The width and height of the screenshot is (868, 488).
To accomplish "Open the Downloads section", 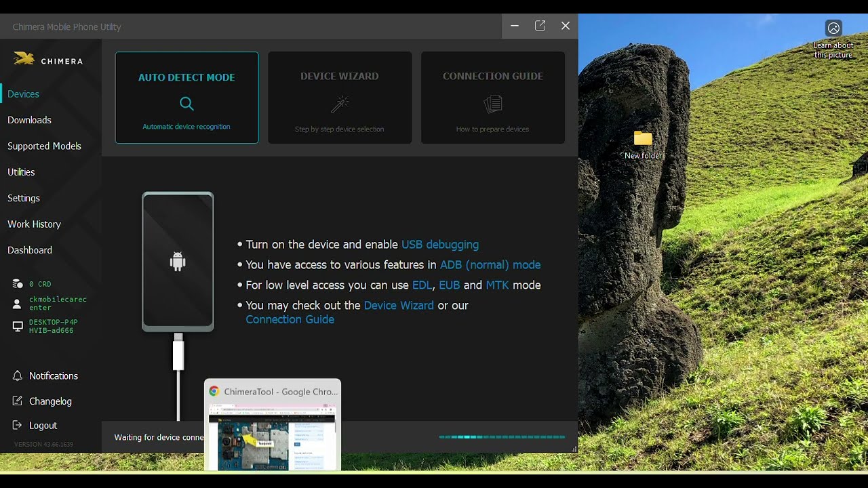I will pyautogui.click(x=29, y=120).
